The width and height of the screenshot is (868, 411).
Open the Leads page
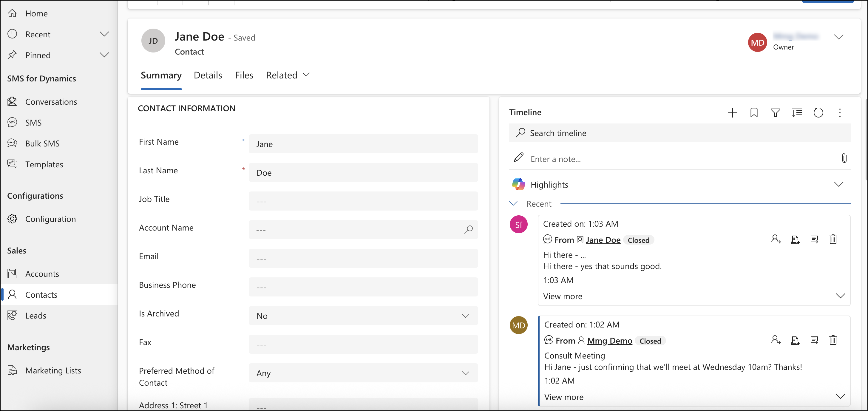click(36, 315)
